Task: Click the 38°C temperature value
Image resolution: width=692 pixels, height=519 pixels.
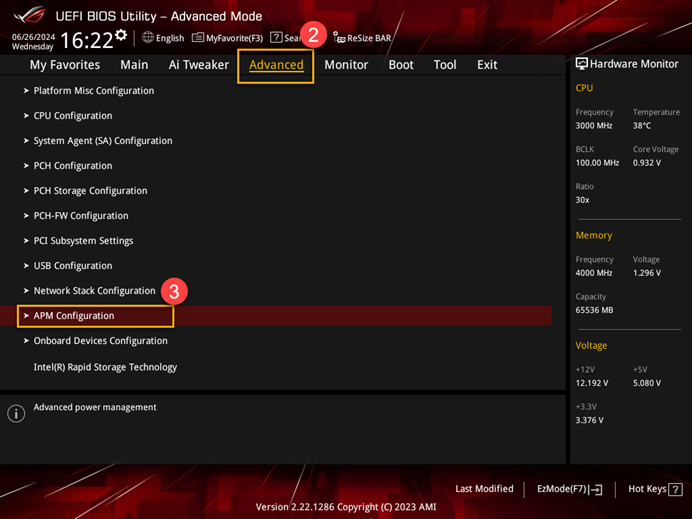Action: [x=642, y=126]
